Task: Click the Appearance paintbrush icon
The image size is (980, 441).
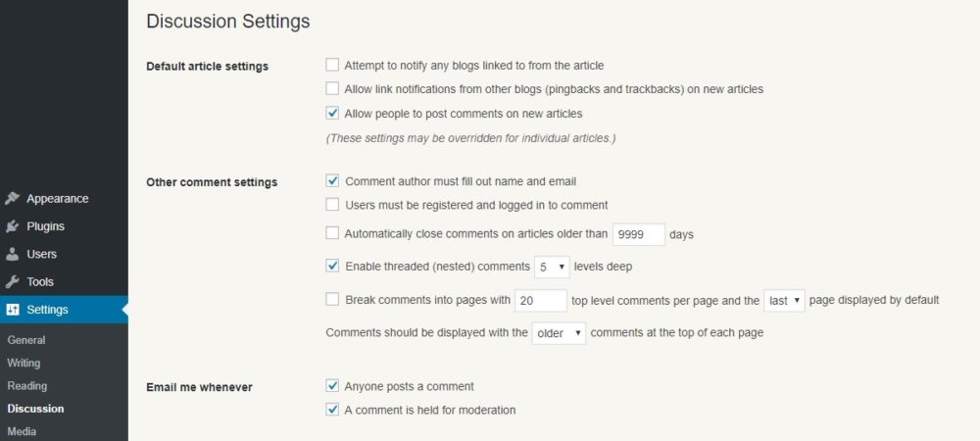Action: 13,199
